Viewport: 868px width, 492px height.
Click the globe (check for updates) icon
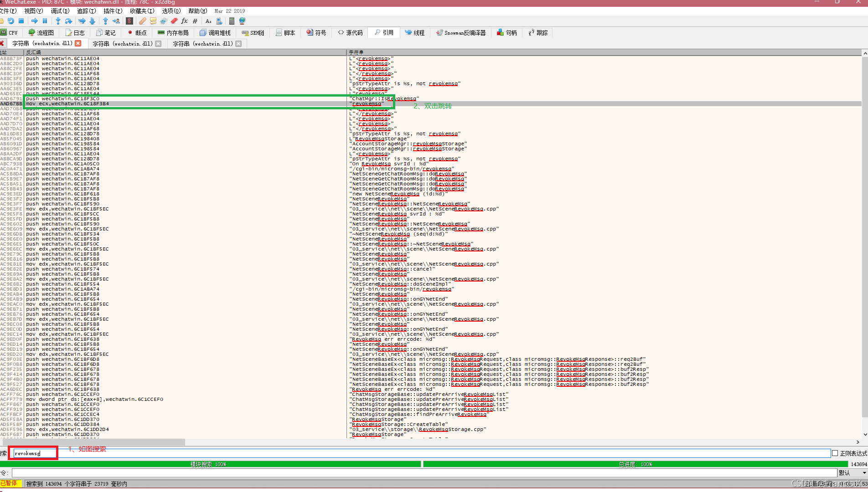(x=242, y=21)
